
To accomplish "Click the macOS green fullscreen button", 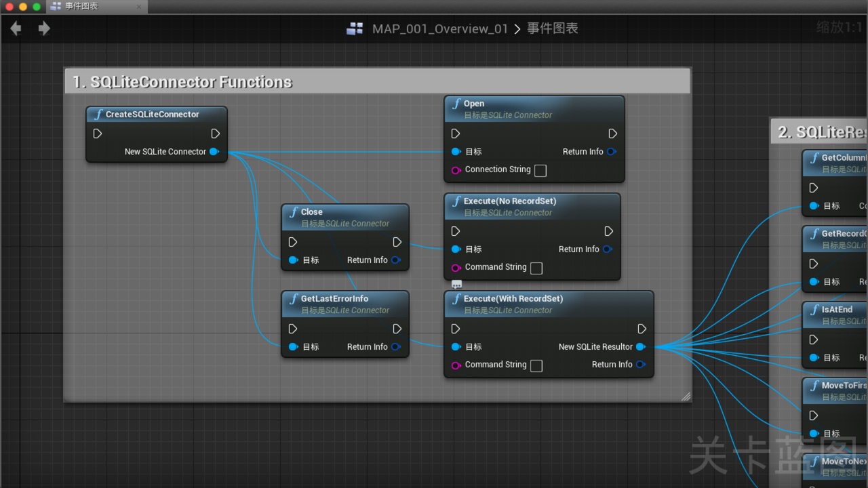I will point(37,6).
